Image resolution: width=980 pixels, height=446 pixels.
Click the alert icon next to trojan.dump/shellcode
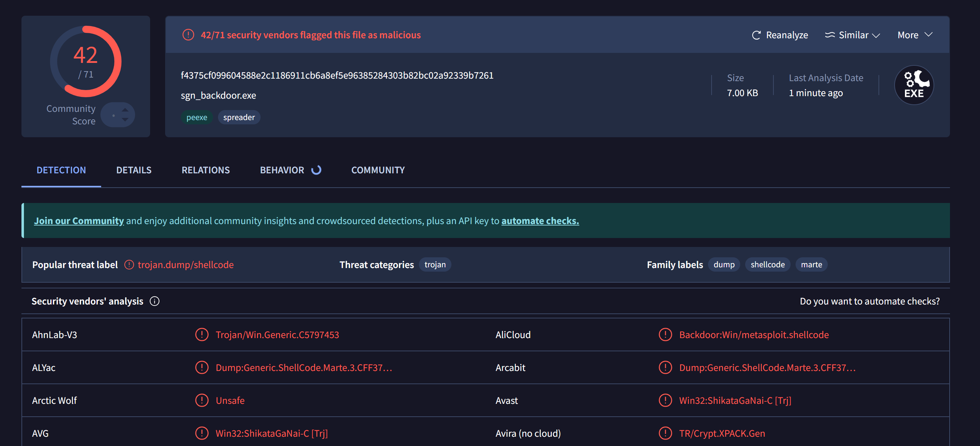tap(129, 264)
